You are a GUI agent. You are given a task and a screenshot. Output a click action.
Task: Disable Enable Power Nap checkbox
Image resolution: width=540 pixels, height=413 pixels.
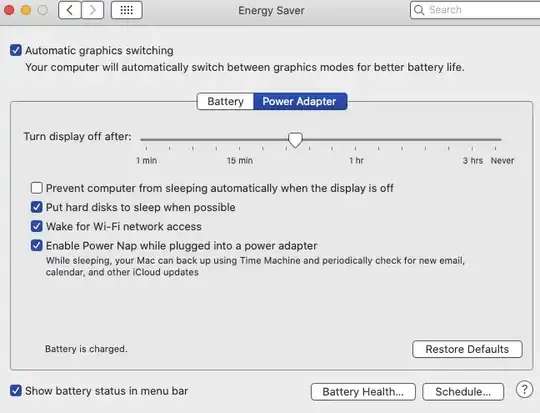tap(37, 246)
